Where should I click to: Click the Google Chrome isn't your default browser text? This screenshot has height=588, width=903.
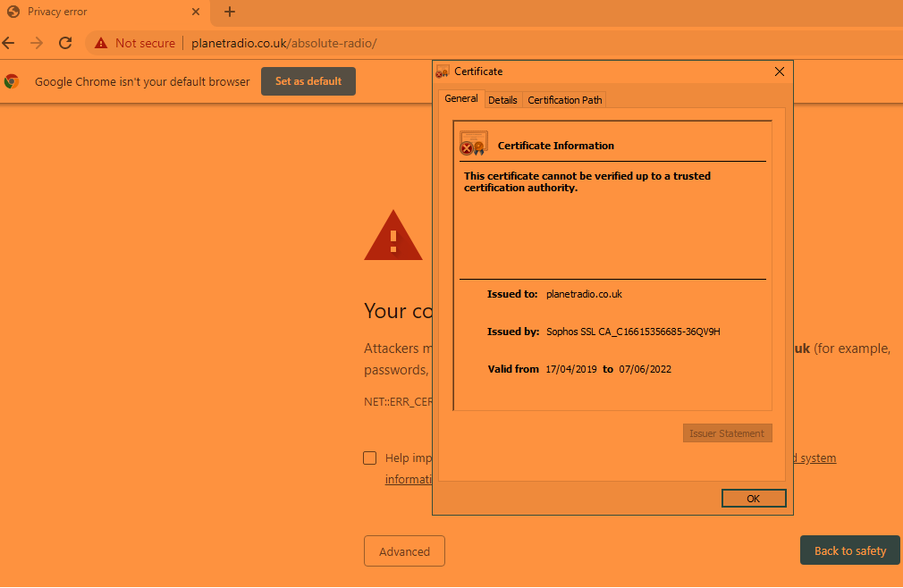(142, 81)
